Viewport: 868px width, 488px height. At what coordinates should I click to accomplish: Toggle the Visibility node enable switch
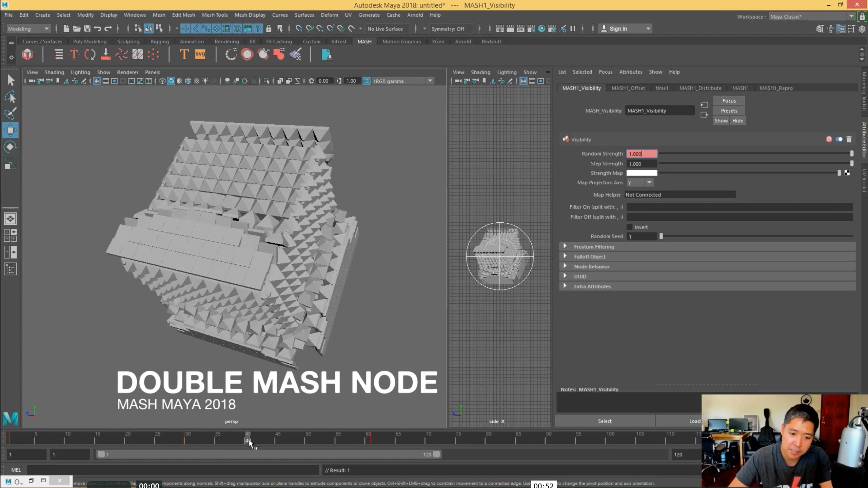coord(839,139)
